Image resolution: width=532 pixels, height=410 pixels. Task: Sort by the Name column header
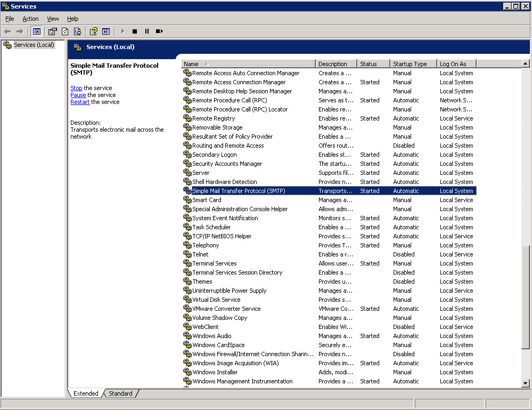point(248,64)
